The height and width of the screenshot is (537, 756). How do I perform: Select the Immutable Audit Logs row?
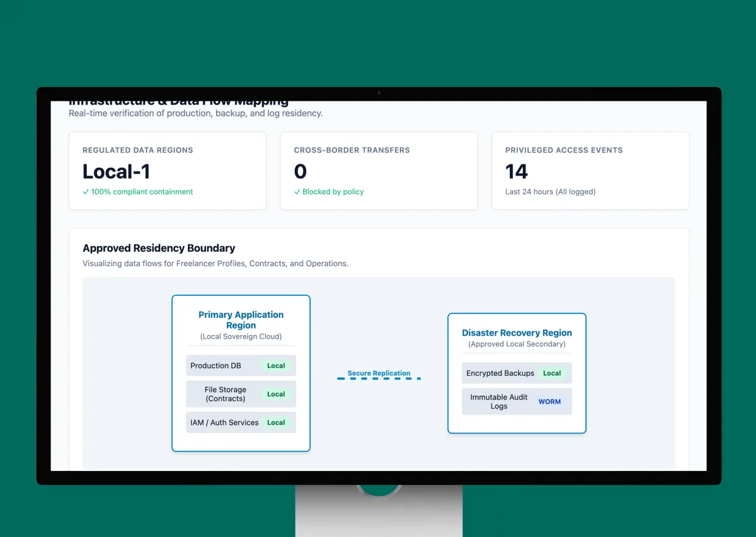tap(517, 402)
